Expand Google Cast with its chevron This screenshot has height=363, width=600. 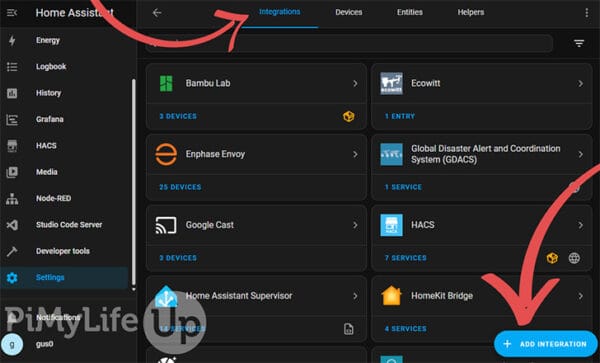pos(355,225)
